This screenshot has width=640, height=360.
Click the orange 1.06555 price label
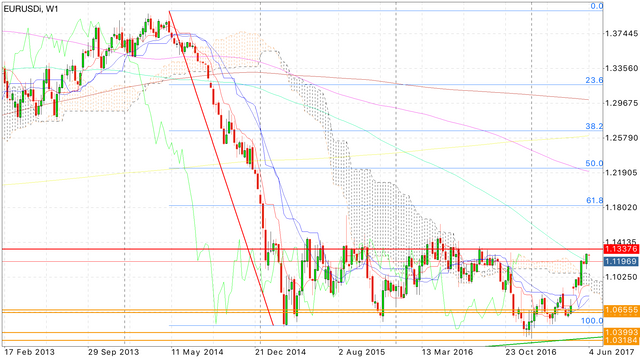621,310
